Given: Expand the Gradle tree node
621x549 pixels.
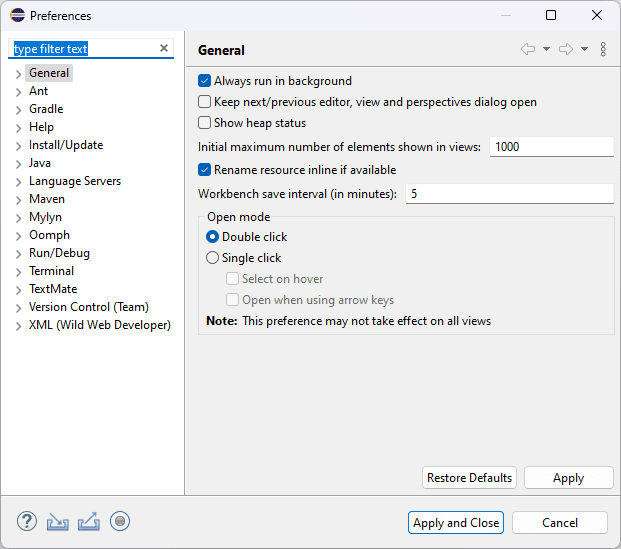Looking at the screenshot, I should (x=18, y=110).
